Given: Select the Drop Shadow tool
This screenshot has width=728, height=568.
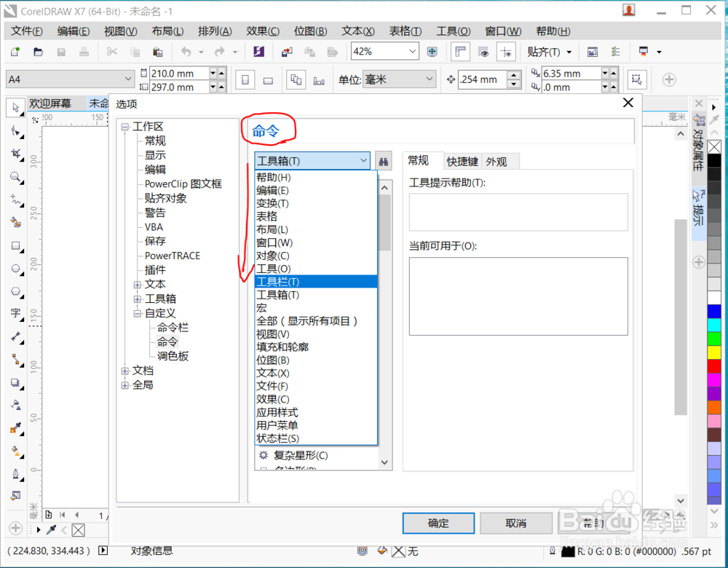Looking at the screenshot, I should tap(16, 383).
